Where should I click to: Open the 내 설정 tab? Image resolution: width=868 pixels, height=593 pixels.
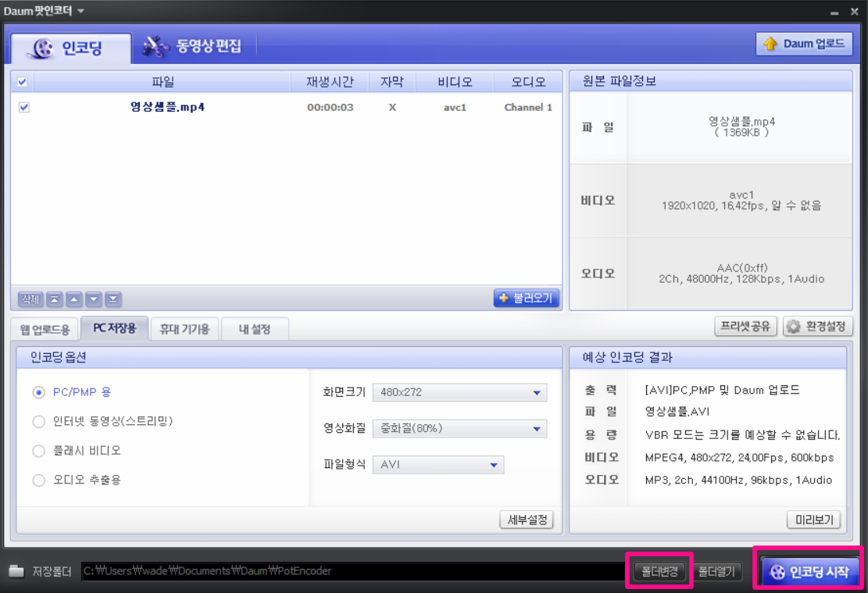(x=255, y=329)
